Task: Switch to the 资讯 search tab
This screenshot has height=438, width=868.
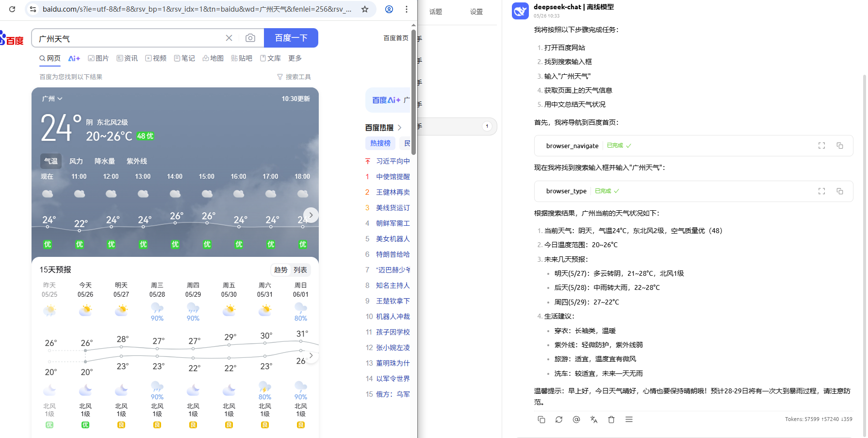Action: 127,58
